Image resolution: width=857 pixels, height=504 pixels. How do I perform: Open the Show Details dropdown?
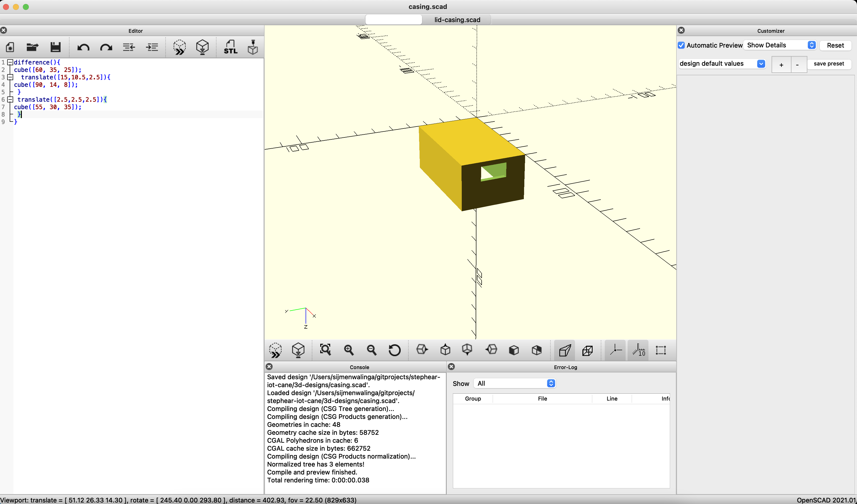(x=780, y=45)
